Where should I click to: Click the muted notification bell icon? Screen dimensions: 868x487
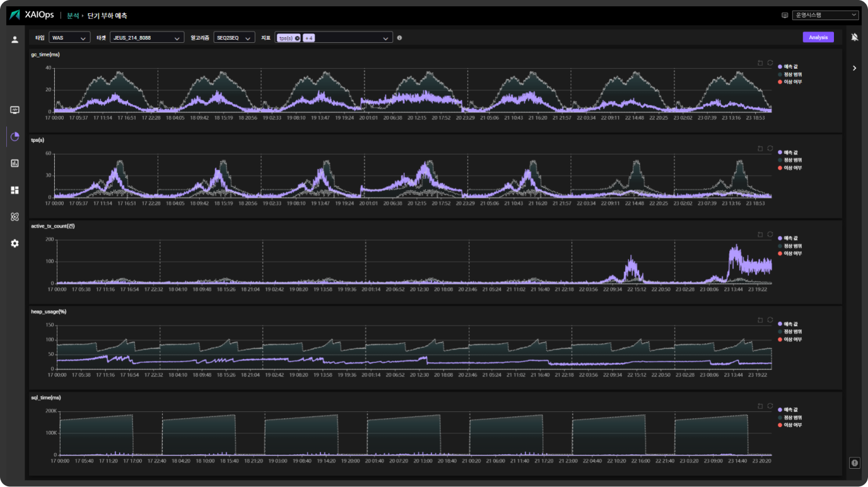click(855, 37)
